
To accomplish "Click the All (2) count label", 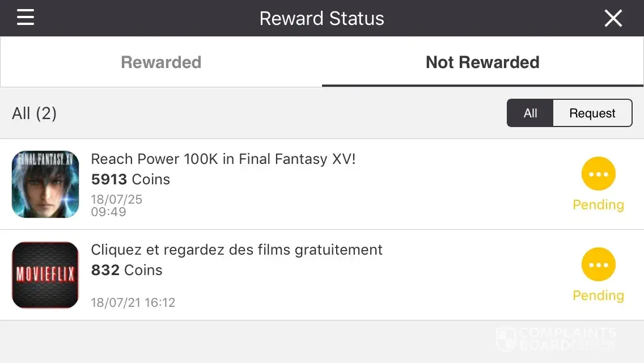I will 35,113.
